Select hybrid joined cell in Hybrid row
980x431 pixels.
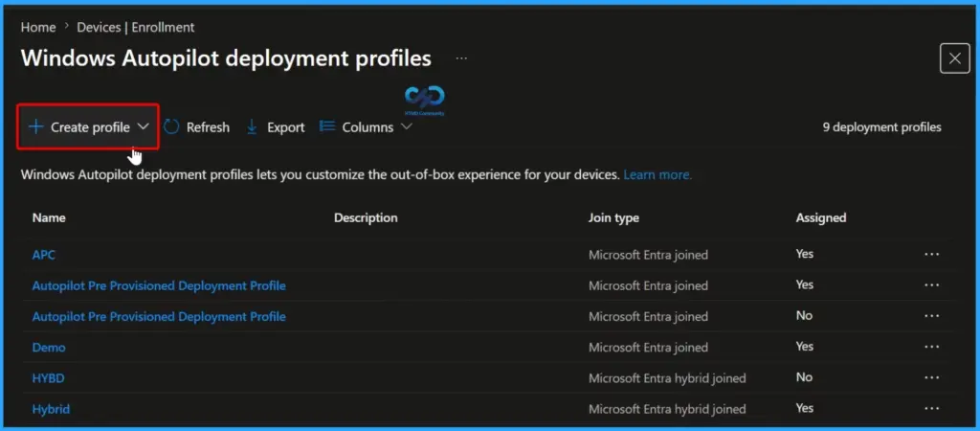point(667,409)
